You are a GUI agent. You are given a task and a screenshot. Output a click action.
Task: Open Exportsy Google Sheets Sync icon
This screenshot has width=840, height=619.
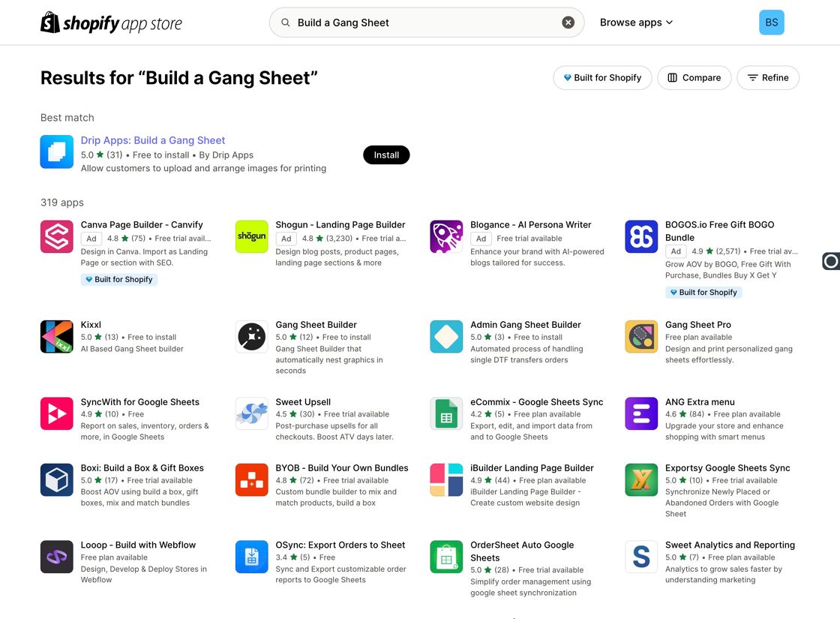[x=641, y=479]
